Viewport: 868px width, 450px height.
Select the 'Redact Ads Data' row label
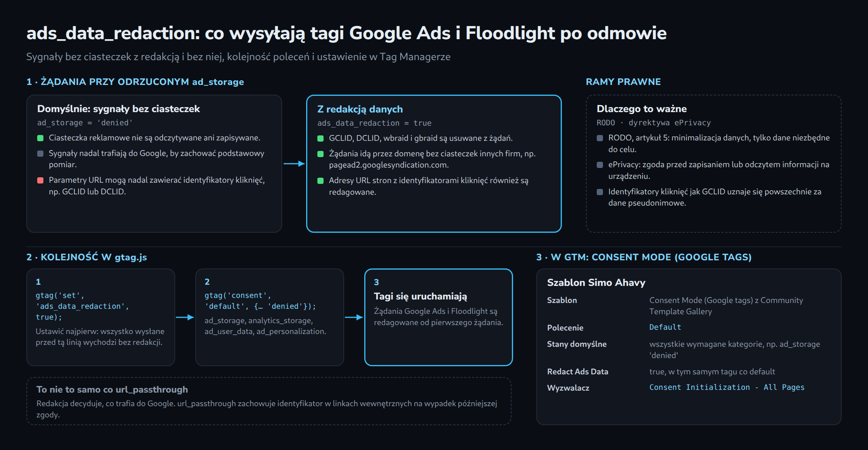(x=578, y=372)
